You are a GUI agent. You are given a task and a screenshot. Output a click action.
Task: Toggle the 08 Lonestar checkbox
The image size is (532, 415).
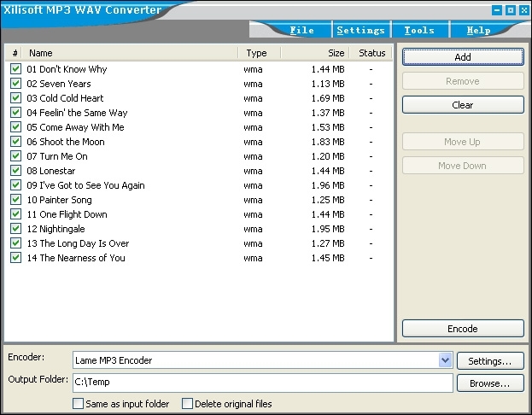coord(15,171)
